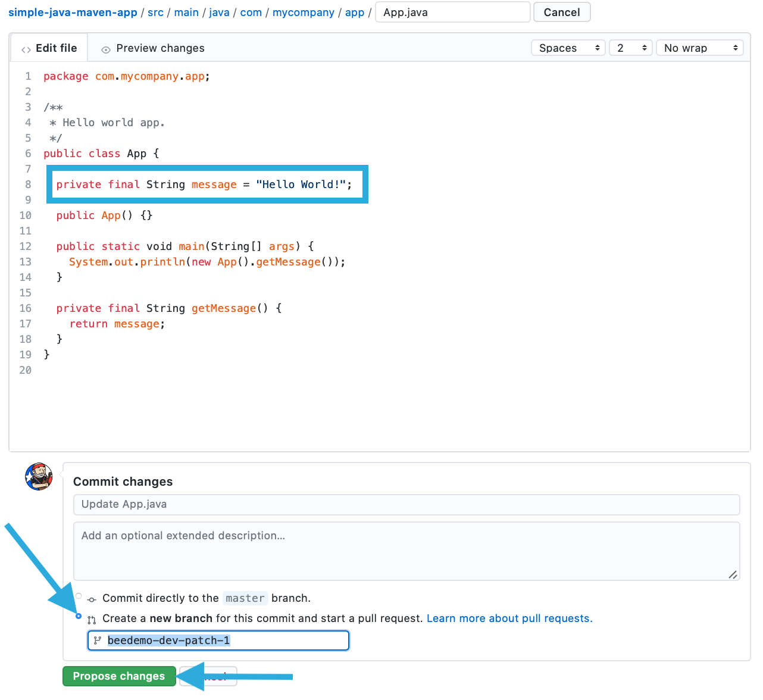Screen dimensions: 763x700
Task: Select Commit directly to master radio button
Action: click(79, 596)
